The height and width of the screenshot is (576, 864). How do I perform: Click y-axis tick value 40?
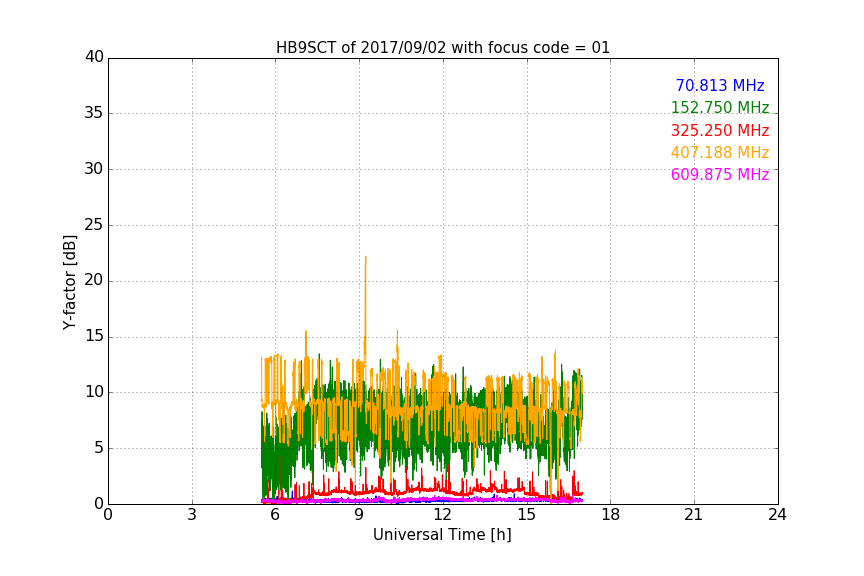[94, 57]
